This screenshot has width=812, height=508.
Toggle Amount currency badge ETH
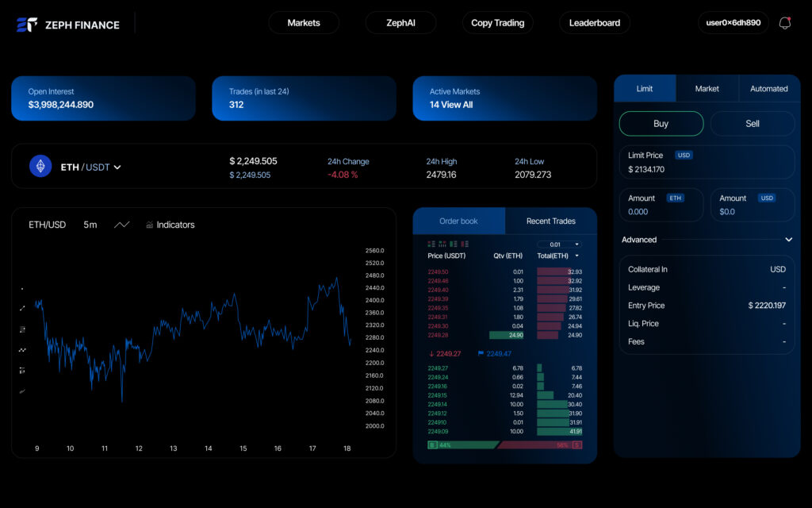675,198
